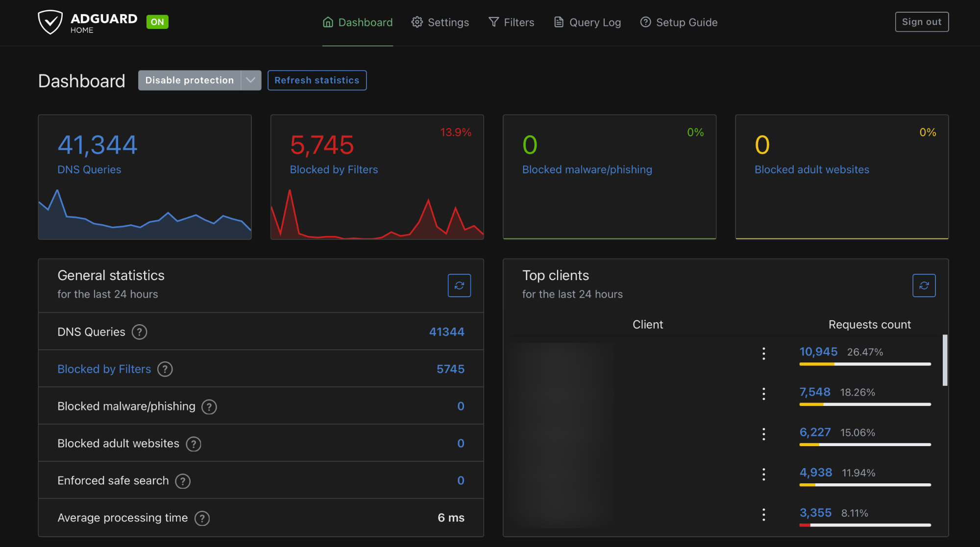The image size is (980, 547).
Task: Go to the Query Log tab
Action: click(587, 23)
